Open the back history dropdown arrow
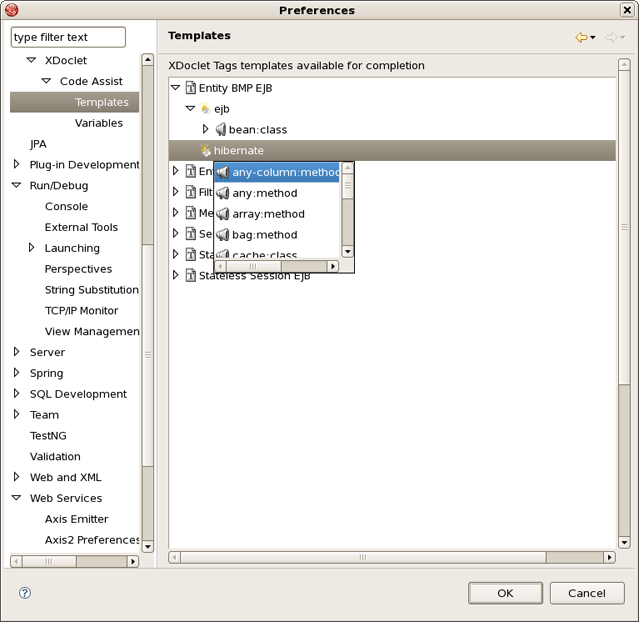 point(593,38)
